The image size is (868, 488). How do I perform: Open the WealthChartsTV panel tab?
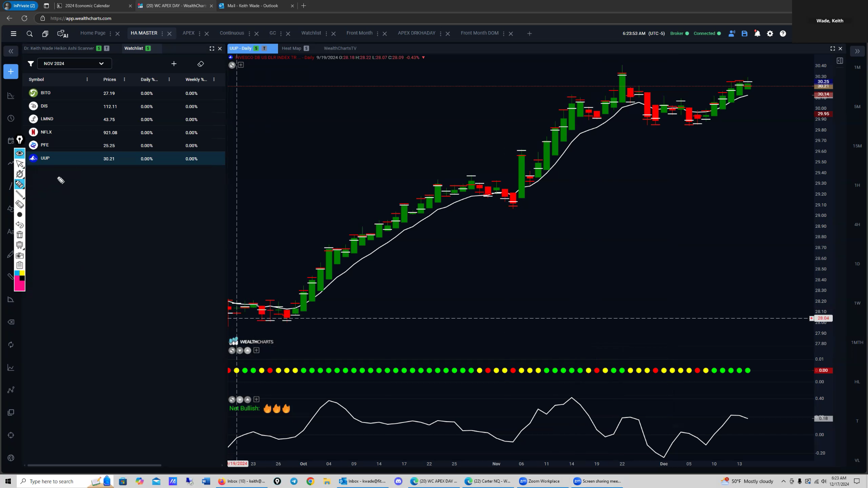[340, 48]
